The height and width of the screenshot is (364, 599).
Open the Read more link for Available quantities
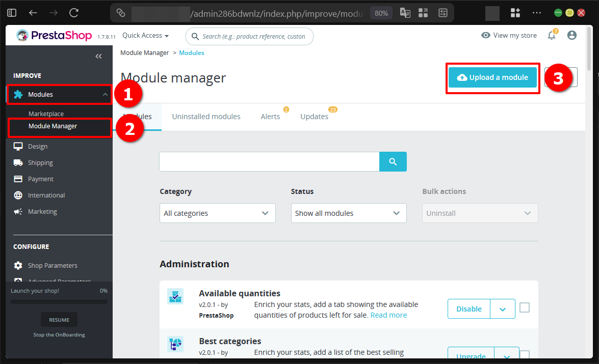click(388, 315)
